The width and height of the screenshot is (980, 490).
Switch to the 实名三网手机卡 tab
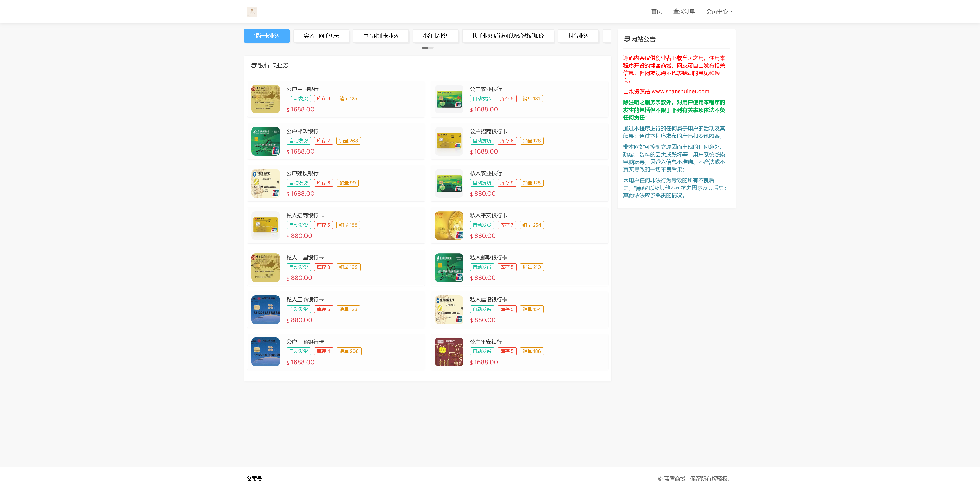pyautogui.click(x=322, y=36)
